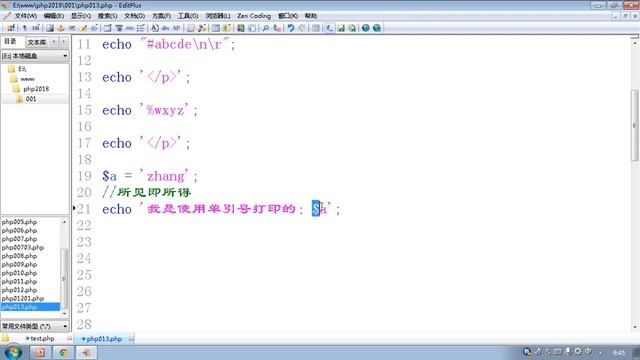Viewport: 640px width, 360px height.
Task: Open php01201.php in the file list
Action: 22,298
